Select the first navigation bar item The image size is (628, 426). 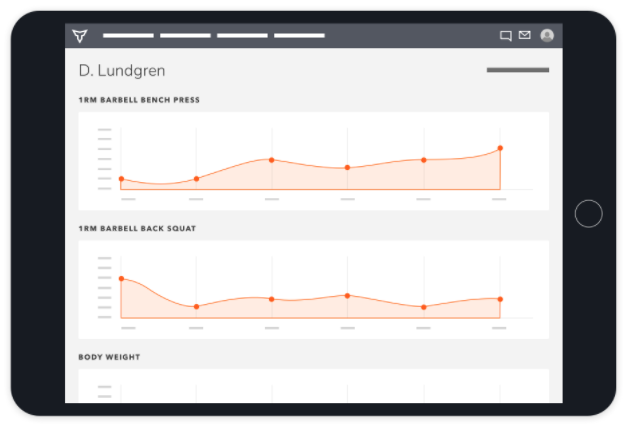tap(128, 36)
